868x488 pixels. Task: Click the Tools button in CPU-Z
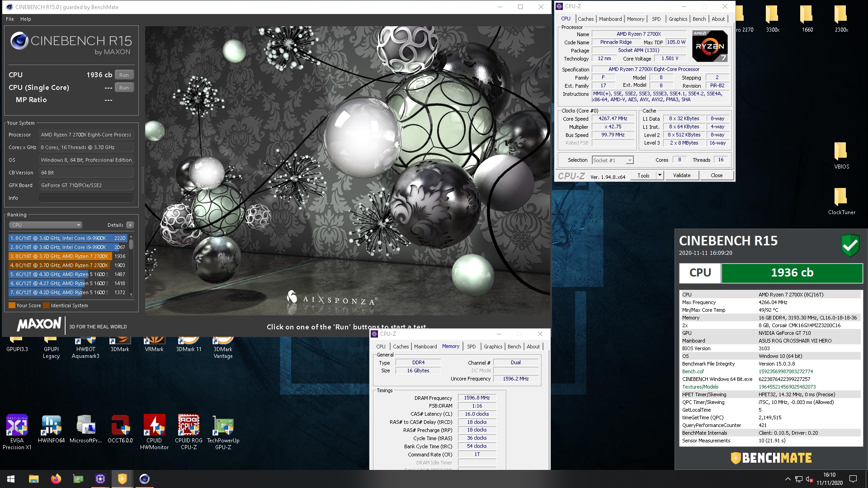tap(643, 176)
